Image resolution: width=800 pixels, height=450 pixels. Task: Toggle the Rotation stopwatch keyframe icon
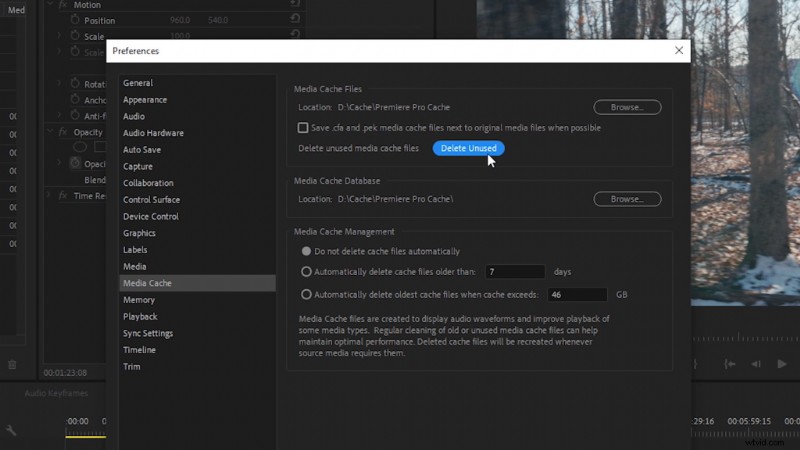75,83
